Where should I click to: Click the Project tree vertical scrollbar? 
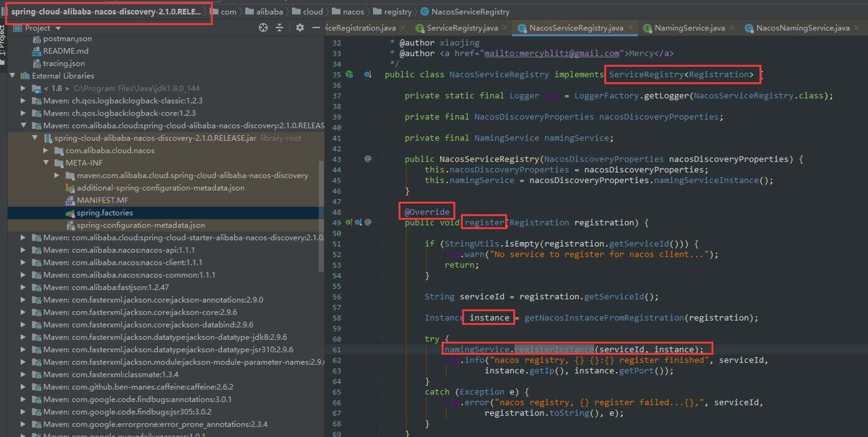(321, 217)
